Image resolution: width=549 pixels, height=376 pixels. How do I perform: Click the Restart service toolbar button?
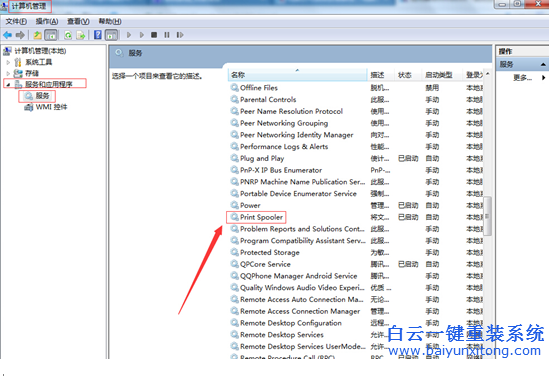180,35
